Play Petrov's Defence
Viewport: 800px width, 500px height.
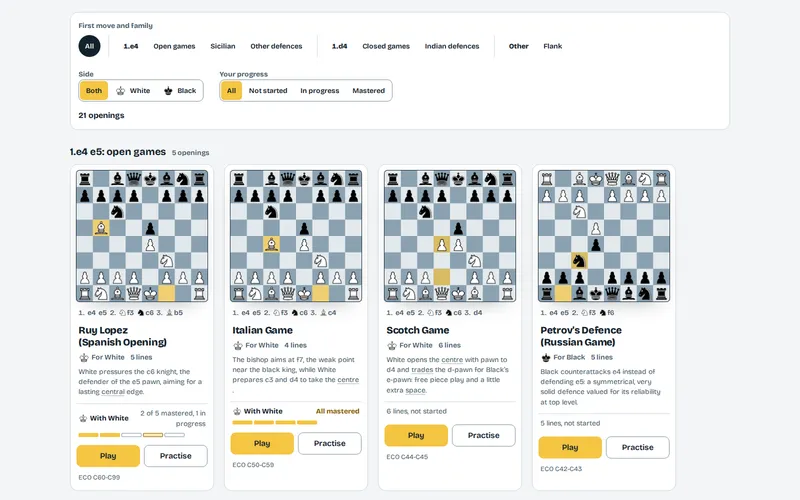pyautogui.click(x=570, y=447)
